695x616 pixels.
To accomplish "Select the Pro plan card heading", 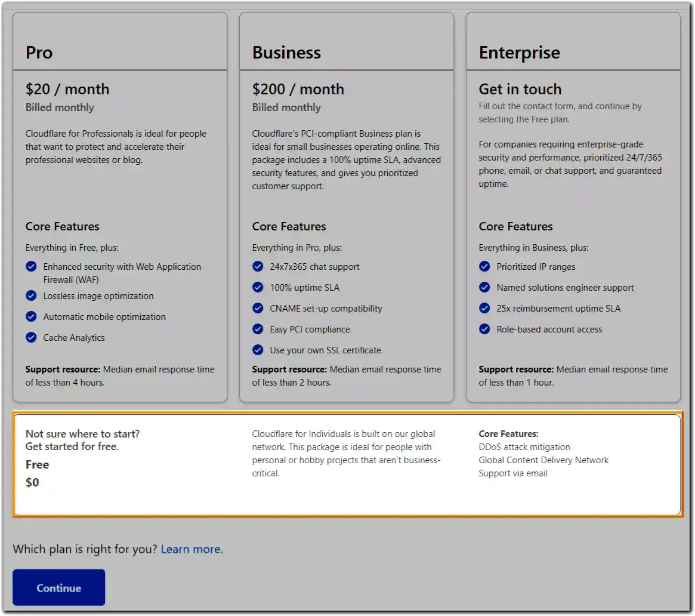I will click(x=39, y=53).
